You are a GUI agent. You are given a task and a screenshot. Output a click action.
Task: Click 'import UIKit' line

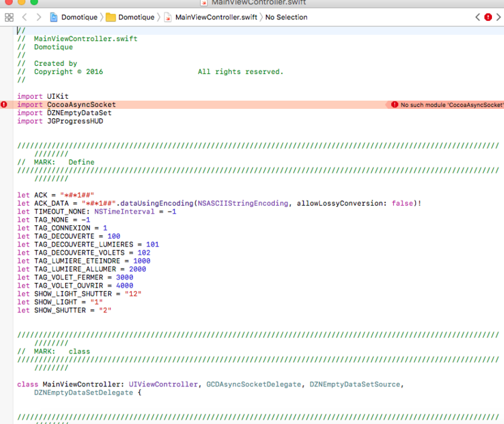[43, 96]
